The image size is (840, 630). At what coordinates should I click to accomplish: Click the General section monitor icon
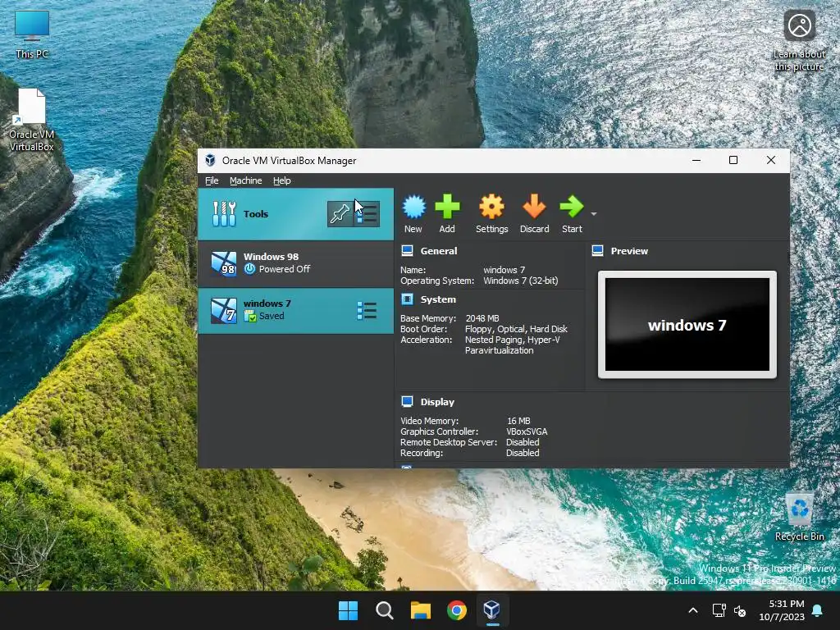pyautogui.click(x=407, y=251)
